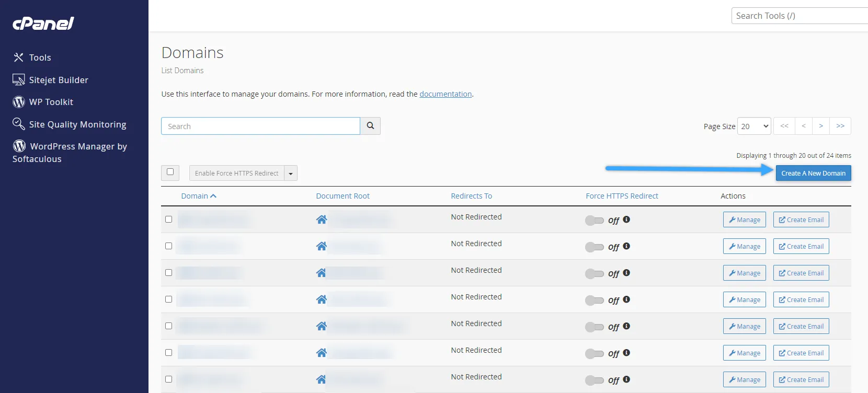The image size is (868, 393).
Task: Click Manage for the third domain row
Action: (745, 273)
